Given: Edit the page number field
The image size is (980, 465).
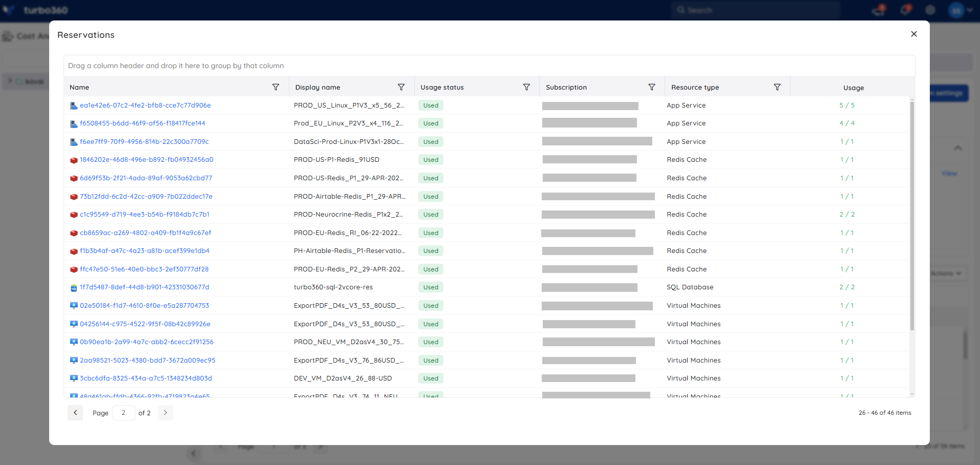Looking at the screenshot, I should point(123,413).
